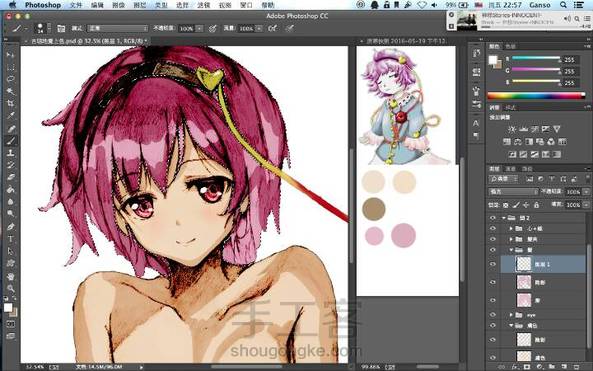Image resolution: width=593 pixels, height=371 pixels.
Task: Open the 图层 (Layer) menu in menu bar
Action: tap(140, 5)
